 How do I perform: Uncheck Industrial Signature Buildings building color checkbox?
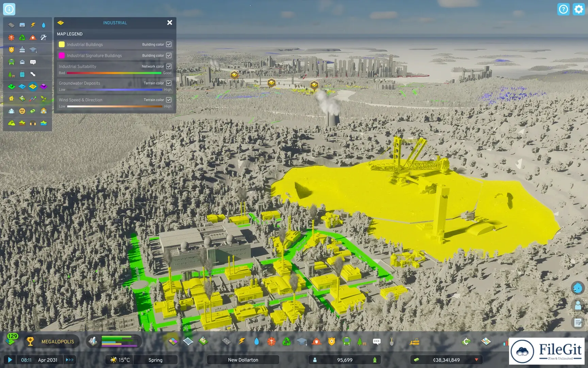coord(169,55)
